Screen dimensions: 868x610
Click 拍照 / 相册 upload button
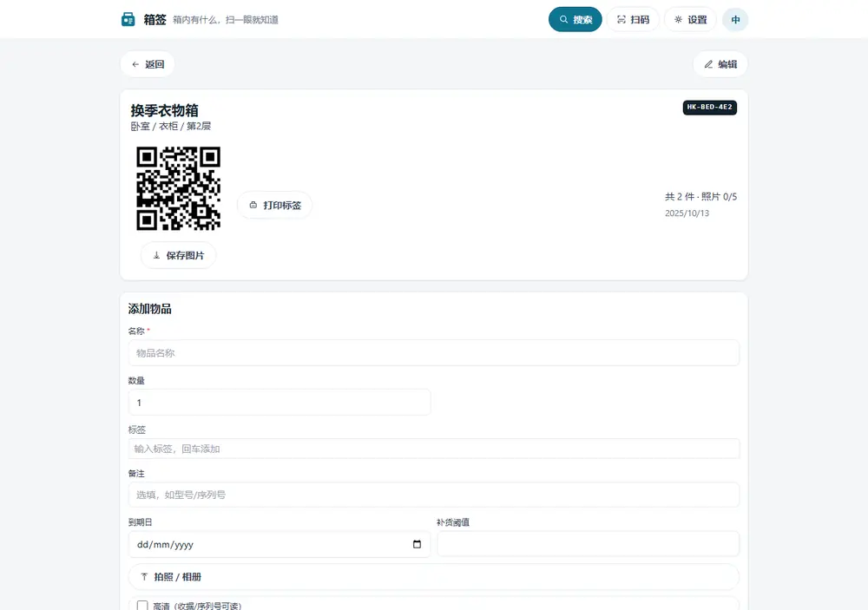tap(434, 577)
